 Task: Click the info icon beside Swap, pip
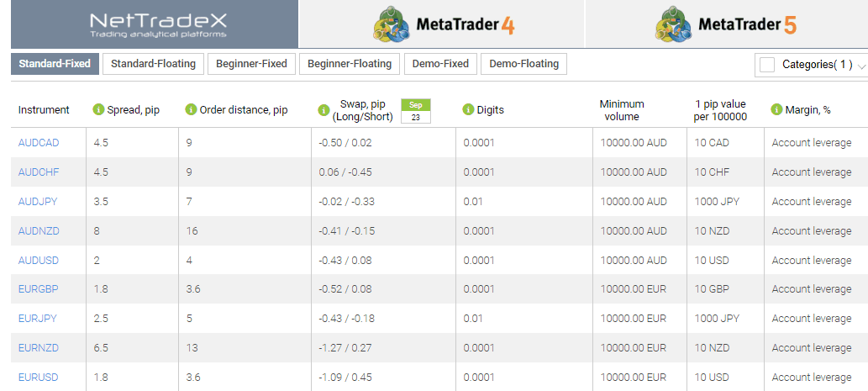tap(324, 110)
